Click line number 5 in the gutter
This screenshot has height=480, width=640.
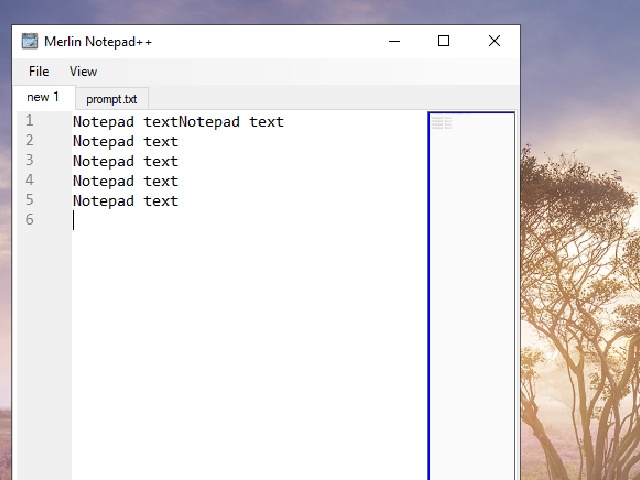click(x=29, y=200)
